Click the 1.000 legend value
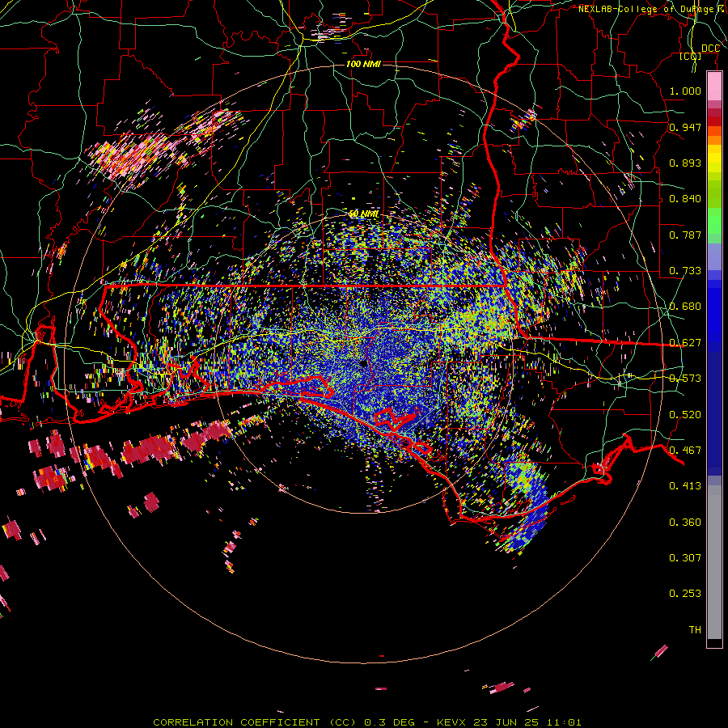 (685, 91)
